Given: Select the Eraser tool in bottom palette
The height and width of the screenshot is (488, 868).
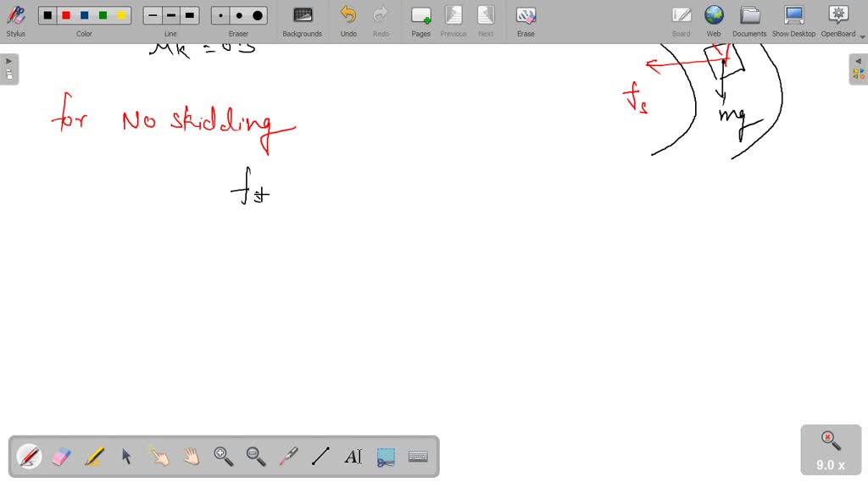Looking at the screenshot, I should tap(61, 457).
